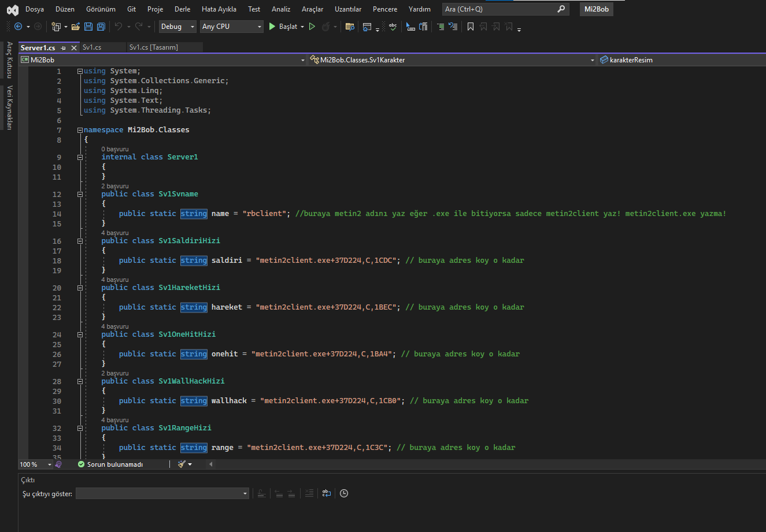Viewport: 766px width, 532px height.
Task: Open the dropdown arrow next to Başlat
Action: [x=302, y=27]
